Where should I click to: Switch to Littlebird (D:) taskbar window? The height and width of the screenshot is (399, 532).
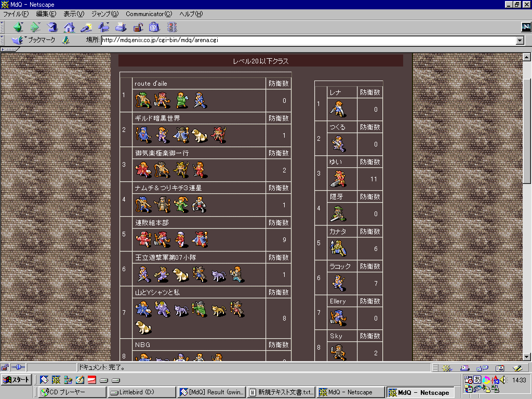pyautogui.click(x=142, y=392)
